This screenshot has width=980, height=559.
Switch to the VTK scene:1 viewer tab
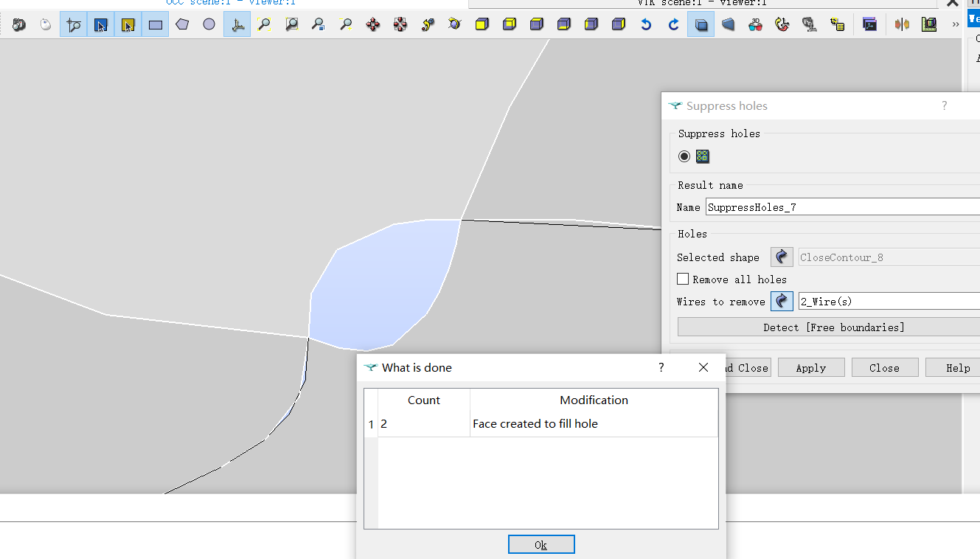(x=702, y=3)
